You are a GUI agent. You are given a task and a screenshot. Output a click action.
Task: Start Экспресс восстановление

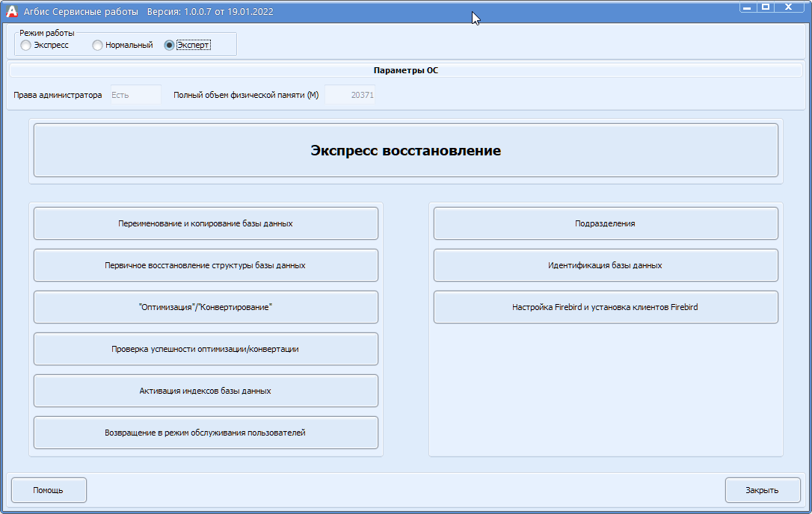[x=404, y=149]
